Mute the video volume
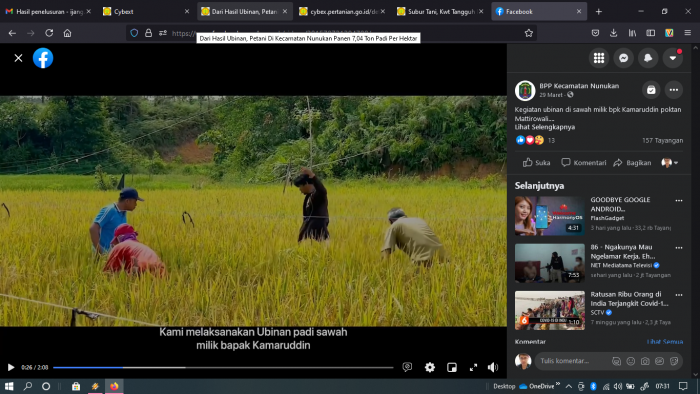 (492, 367)
